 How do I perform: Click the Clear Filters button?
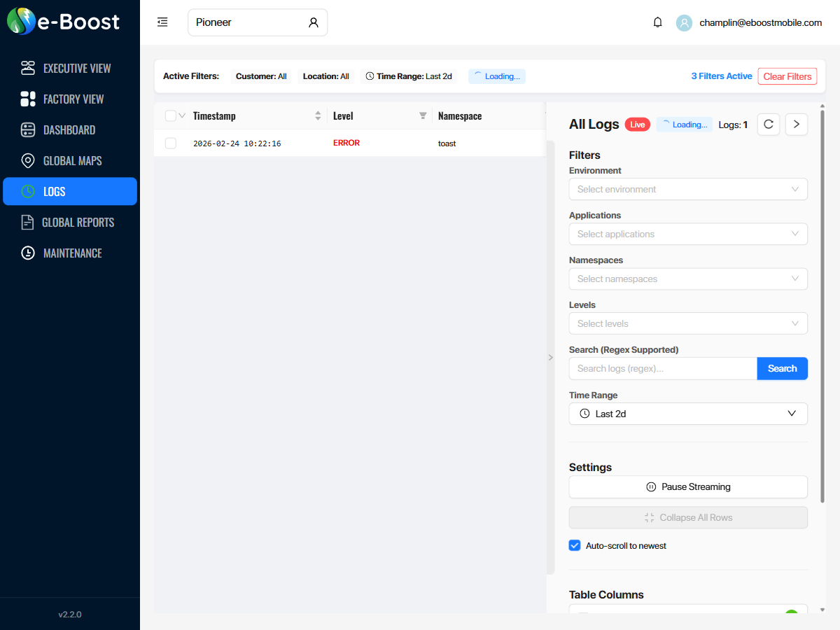click(787, 76)
